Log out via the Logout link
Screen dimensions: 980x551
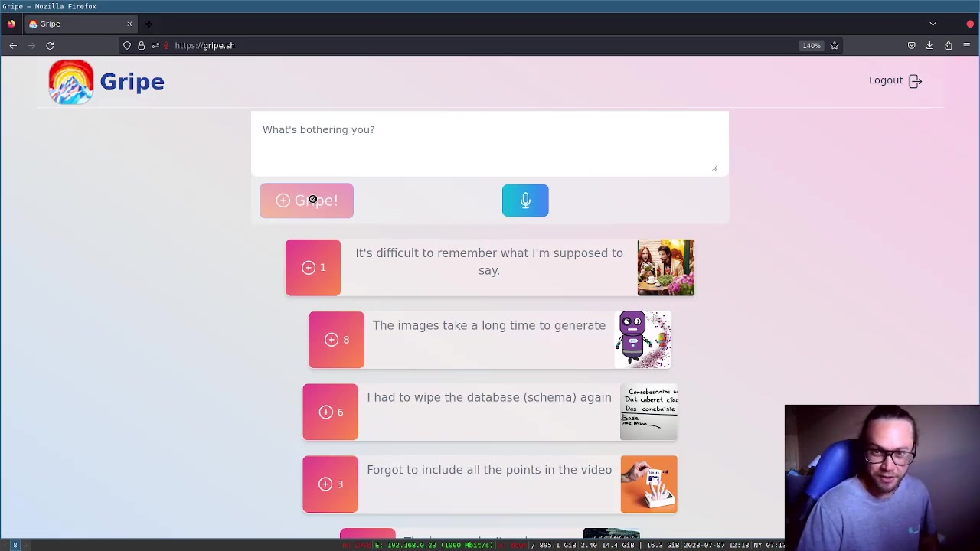tap(895, 80)
